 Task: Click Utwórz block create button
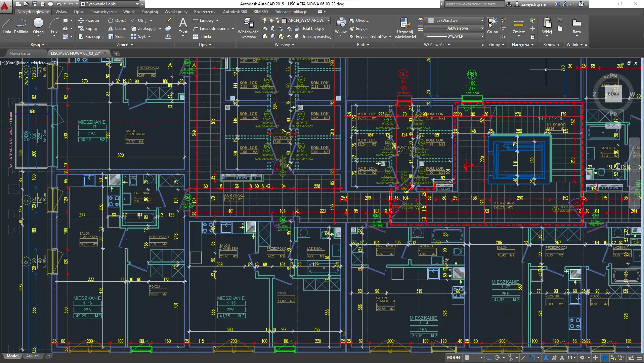point(359,21)
